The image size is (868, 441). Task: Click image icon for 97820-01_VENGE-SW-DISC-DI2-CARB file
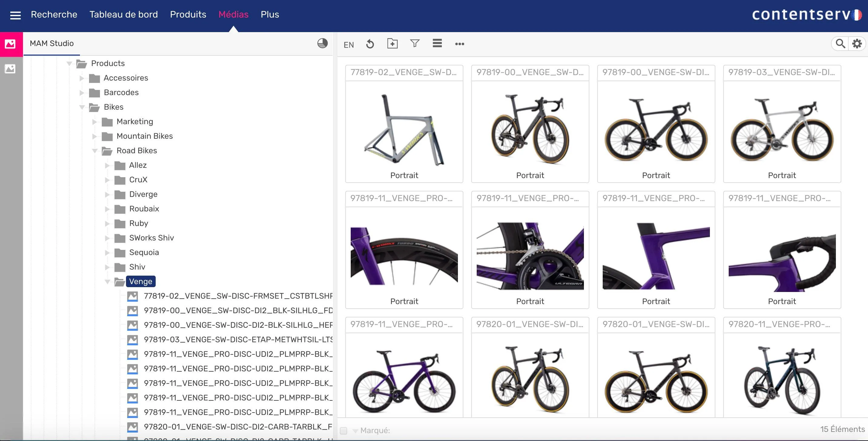132,427
